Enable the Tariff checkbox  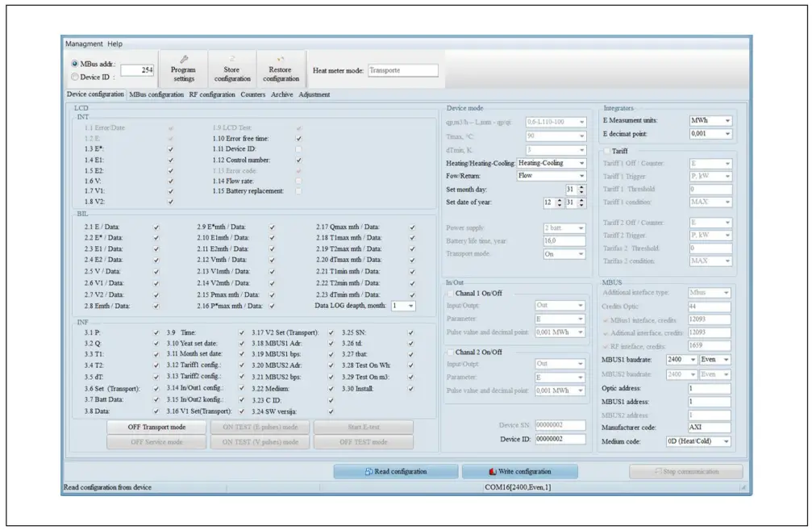point(607,150)
